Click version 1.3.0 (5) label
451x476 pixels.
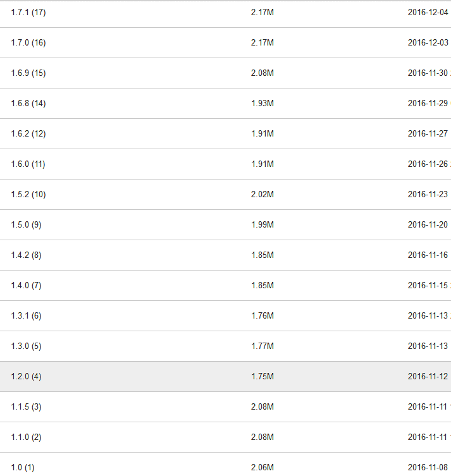click(x=26, y=346)
